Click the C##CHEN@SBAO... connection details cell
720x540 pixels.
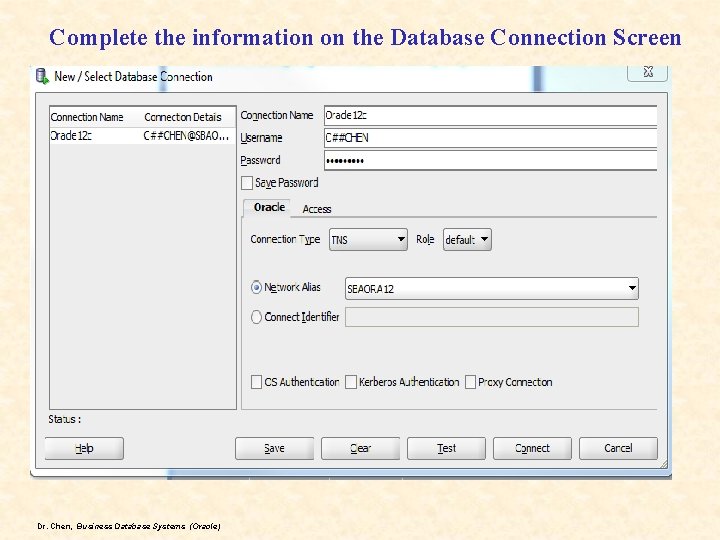[x=186, y=136]
